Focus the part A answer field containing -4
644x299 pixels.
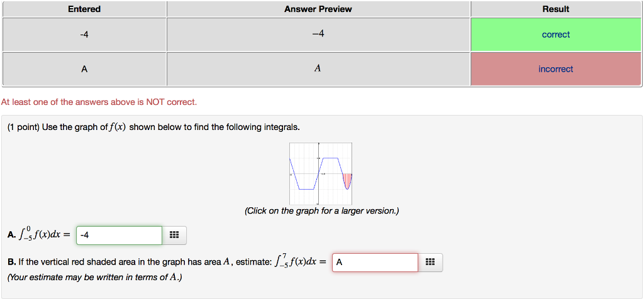119,236
